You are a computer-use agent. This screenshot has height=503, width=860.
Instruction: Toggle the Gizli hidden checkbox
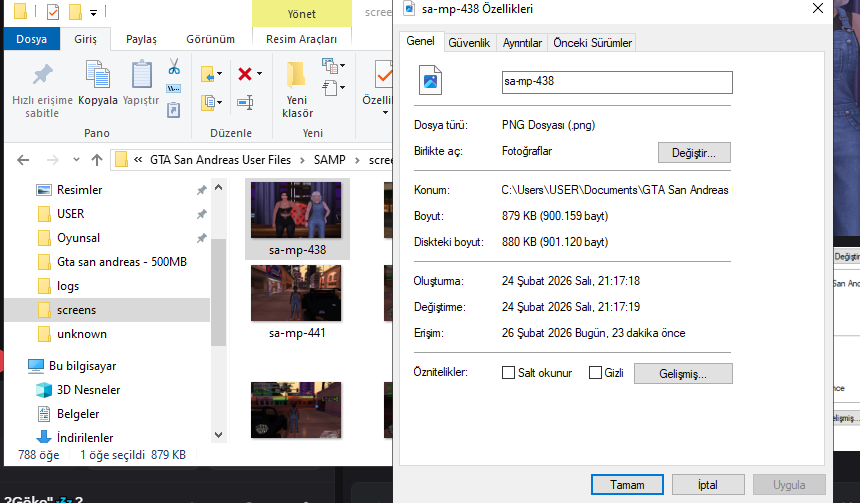coord(595,372)
